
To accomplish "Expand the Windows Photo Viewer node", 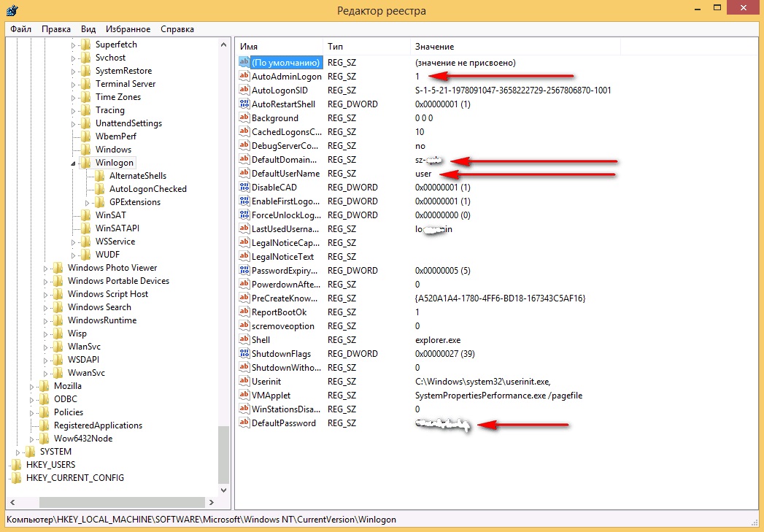I will [x=46, y=269].
